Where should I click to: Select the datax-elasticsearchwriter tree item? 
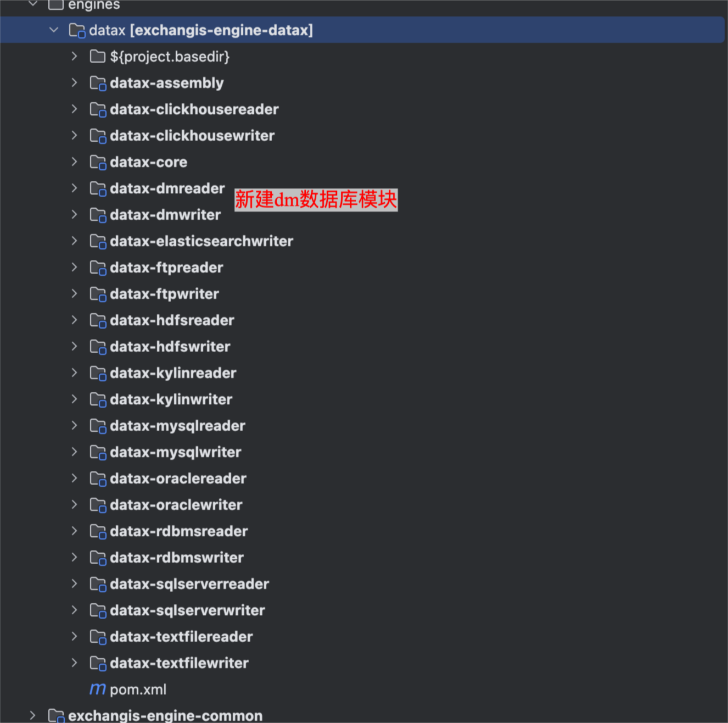pos(201,241)
